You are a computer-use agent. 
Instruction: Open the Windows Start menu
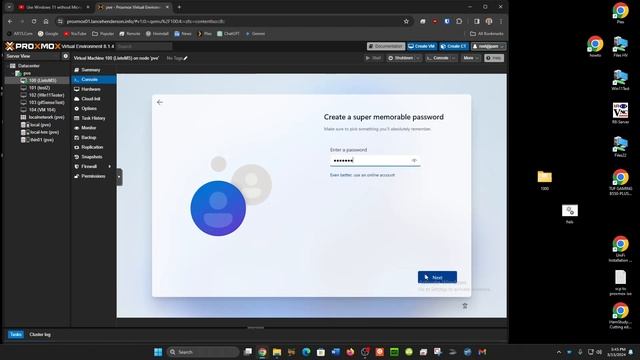tap(158, 352)
